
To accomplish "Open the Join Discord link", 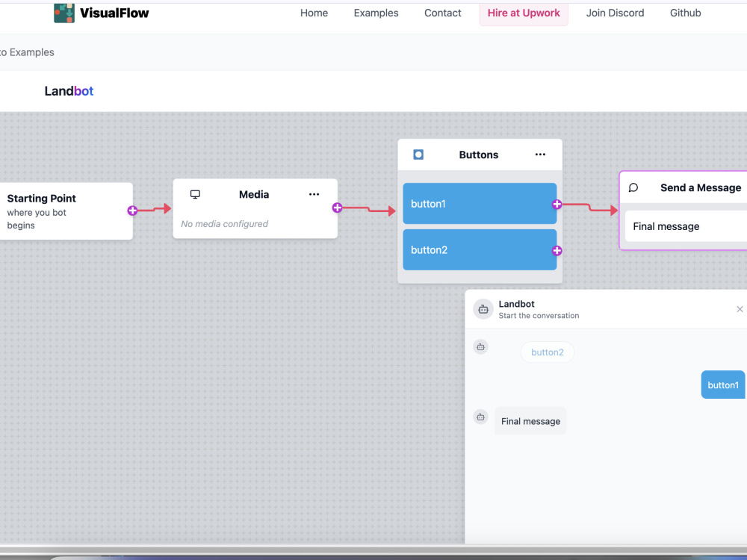I will click(x=615, y=13).
